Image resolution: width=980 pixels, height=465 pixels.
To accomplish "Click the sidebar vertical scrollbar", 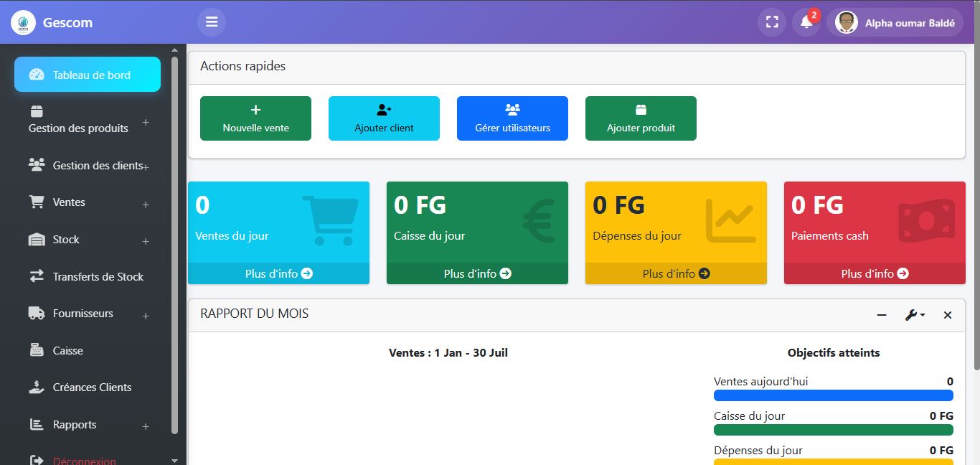I will 175,244.
